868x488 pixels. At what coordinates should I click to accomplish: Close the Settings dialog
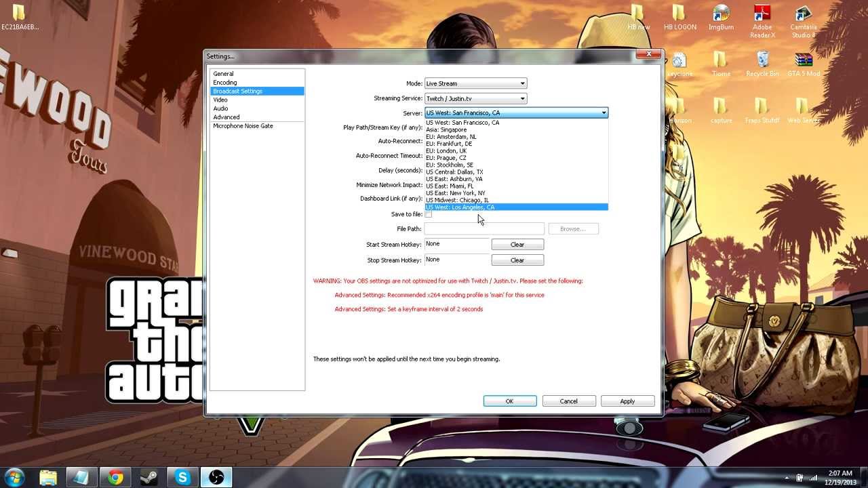(648, 54)
